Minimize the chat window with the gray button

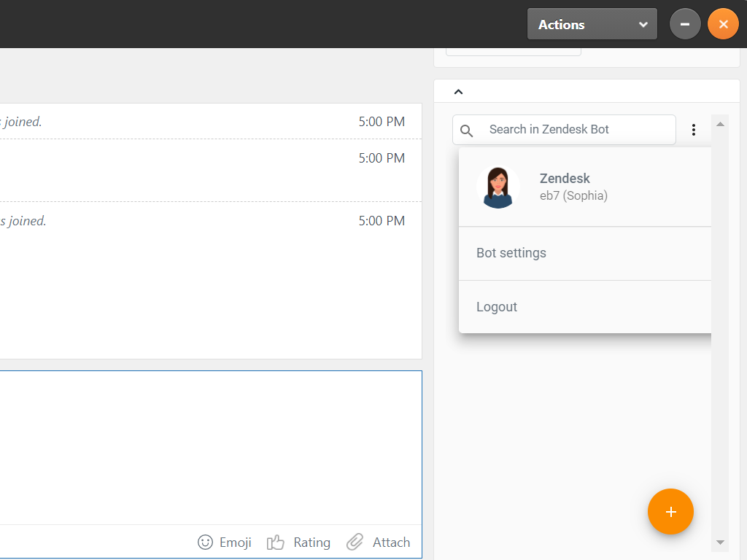(685, 24)
